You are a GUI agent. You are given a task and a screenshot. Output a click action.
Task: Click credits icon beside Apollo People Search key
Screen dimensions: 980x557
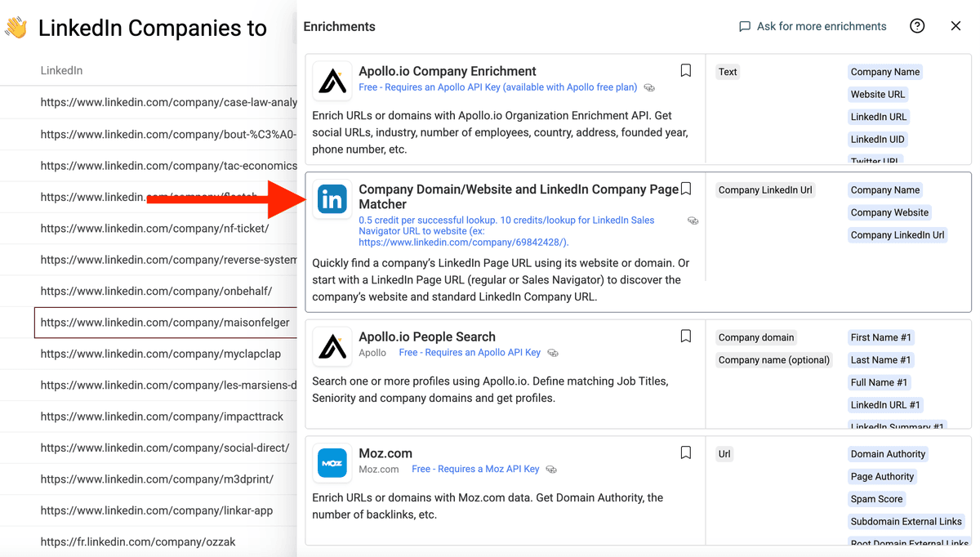click(x=553, y=353)
